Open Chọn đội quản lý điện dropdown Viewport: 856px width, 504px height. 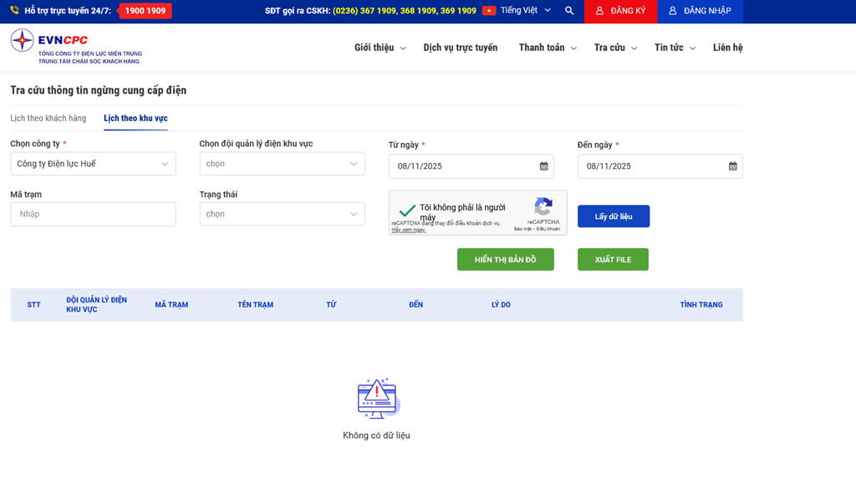(282, 164)
